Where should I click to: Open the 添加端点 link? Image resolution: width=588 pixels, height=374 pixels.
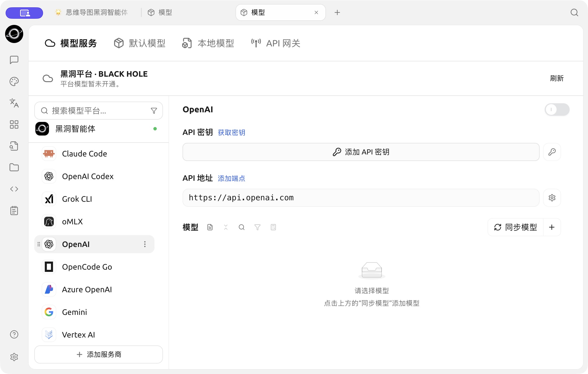pyautogui.click(x=231, y=178)
